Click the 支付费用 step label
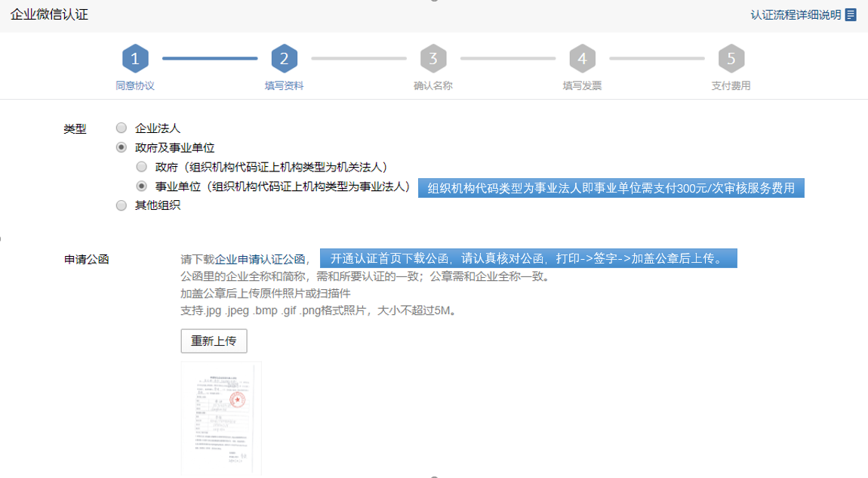This screenshot has width=868, height=478. 731,86
